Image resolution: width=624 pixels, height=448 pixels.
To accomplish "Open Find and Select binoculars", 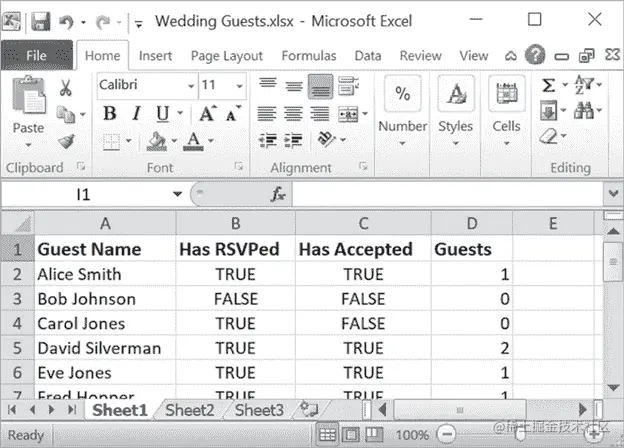I will [584, 110].
